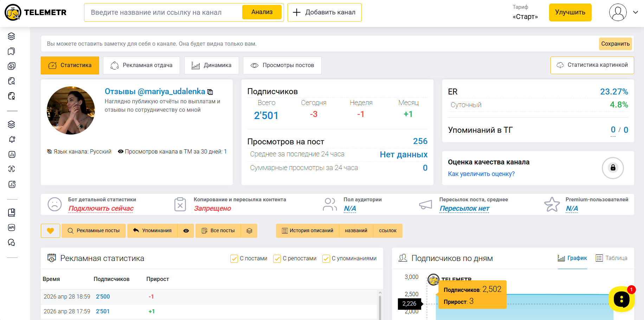Switch subscribers view to Таблица
644x320 pixels.
click(612, 258)
